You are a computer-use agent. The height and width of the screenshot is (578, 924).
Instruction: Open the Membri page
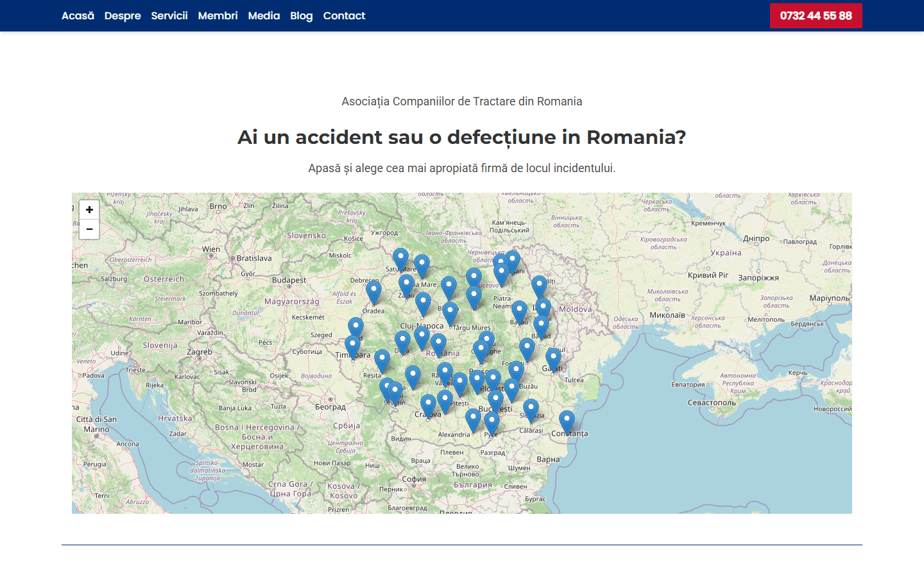point(218,15)
